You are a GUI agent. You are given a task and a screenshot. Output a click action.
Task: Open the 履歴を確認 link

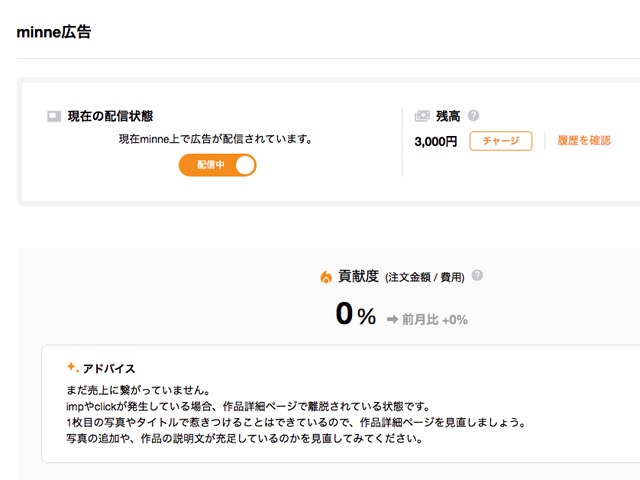(584, 141)
